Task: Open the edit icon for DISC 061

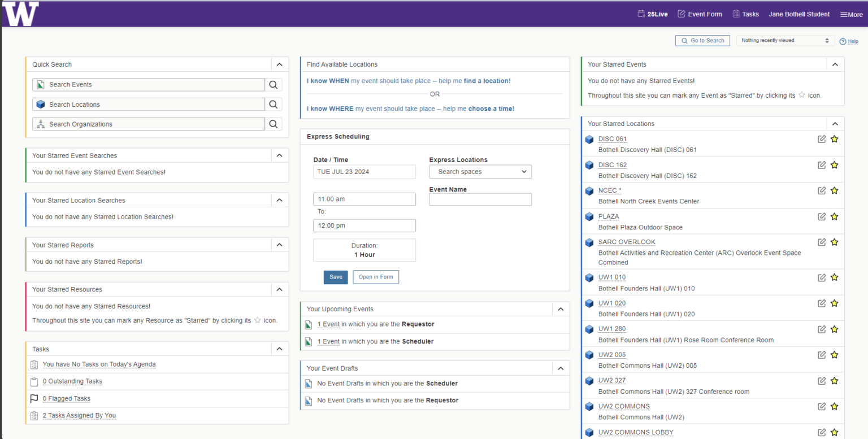Action: (822, 139)
